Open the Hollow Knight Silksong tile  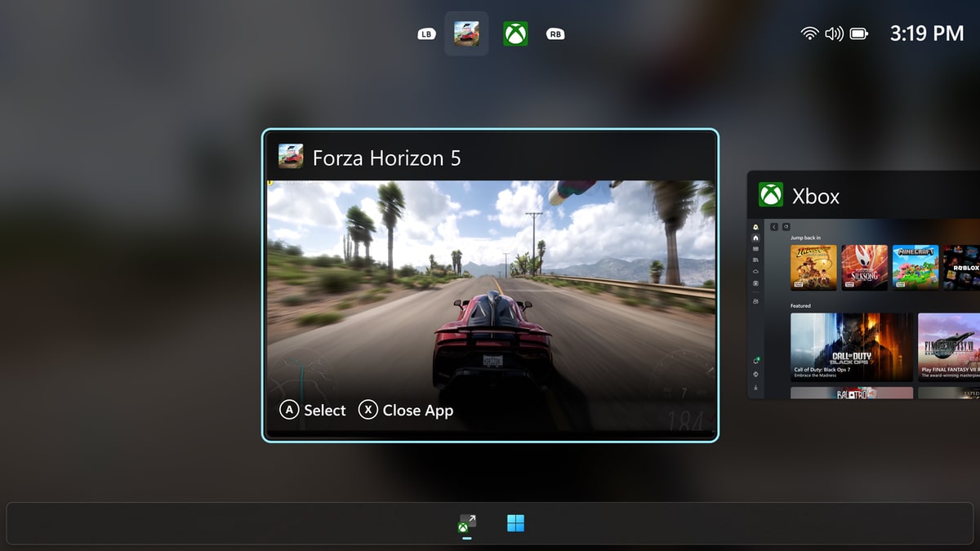864,267
